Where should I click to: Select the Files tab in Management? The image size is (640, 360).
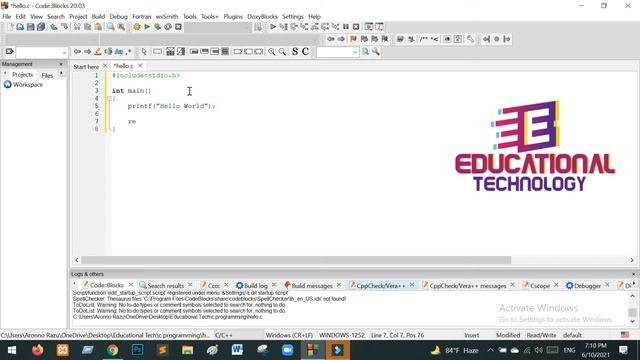47,75
